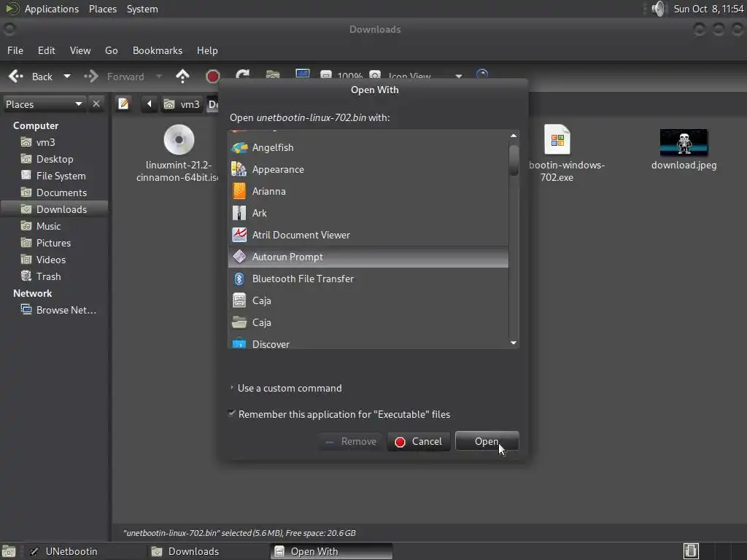Screen dimensions: 747x560
Task: Switch to Downloads window in taskbar
Action: coord(208,551)
